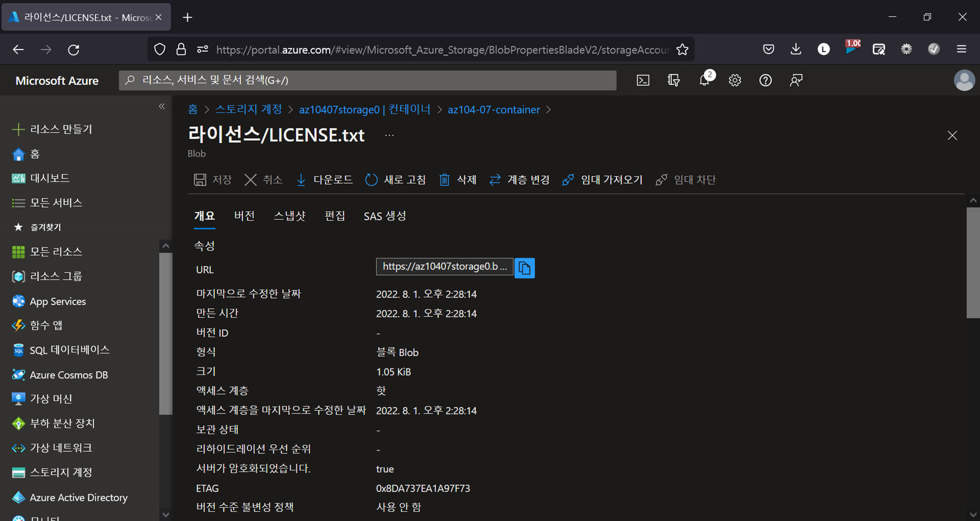Click 새로 고침 to refresh blob
Viewport: 980px width, 521px height.
point(395,180)
